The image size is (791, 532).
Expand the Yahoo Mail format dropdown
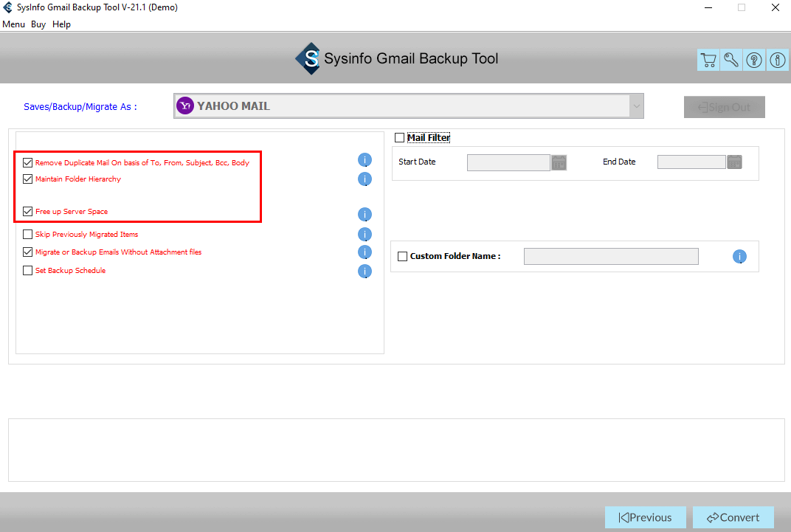coord(637,106)
